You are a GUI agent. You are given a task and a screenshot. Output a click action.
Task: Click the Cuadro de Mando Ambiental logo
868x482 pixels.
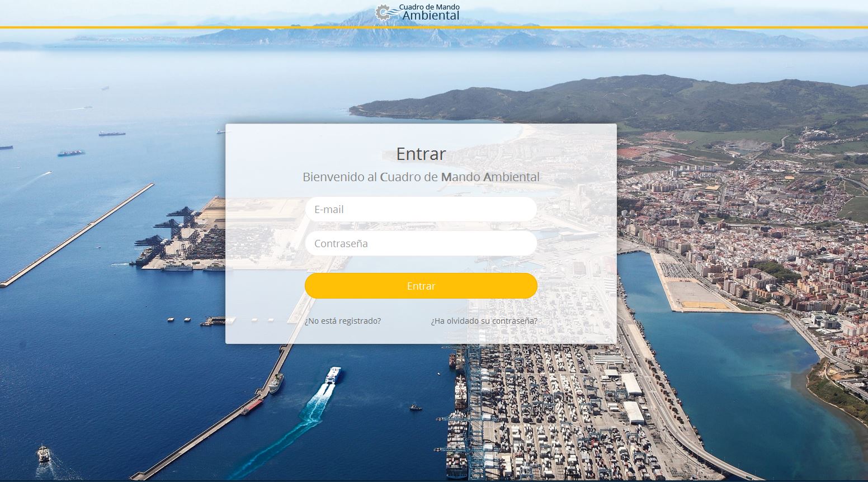pos(418,12)
